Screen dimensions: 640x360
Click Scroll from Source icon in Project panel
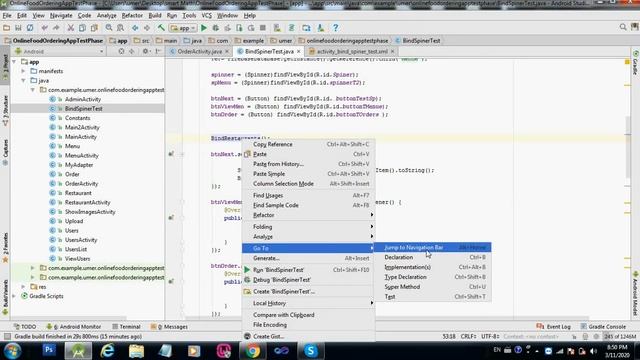121,51
